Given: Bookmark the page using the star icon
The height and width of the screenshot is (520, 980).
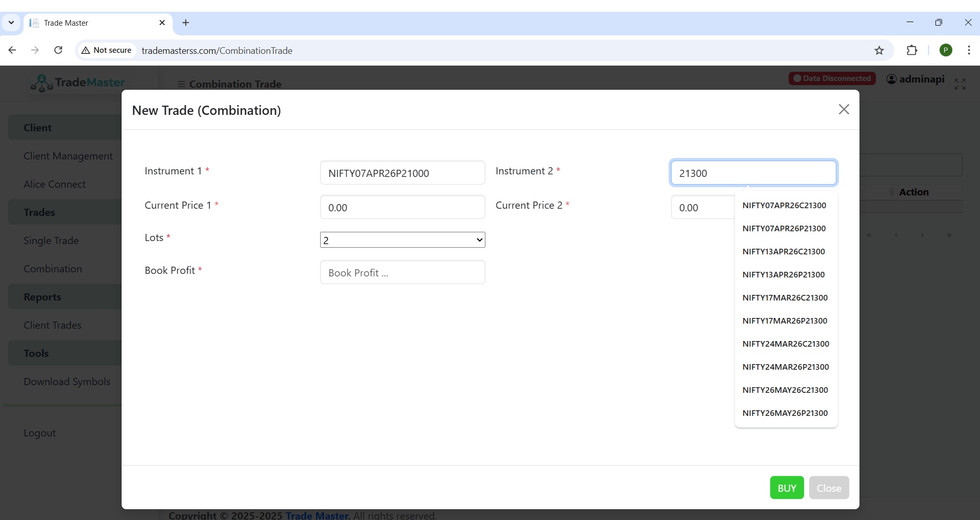Looking at the screenshot, I should tap(879, 50).
